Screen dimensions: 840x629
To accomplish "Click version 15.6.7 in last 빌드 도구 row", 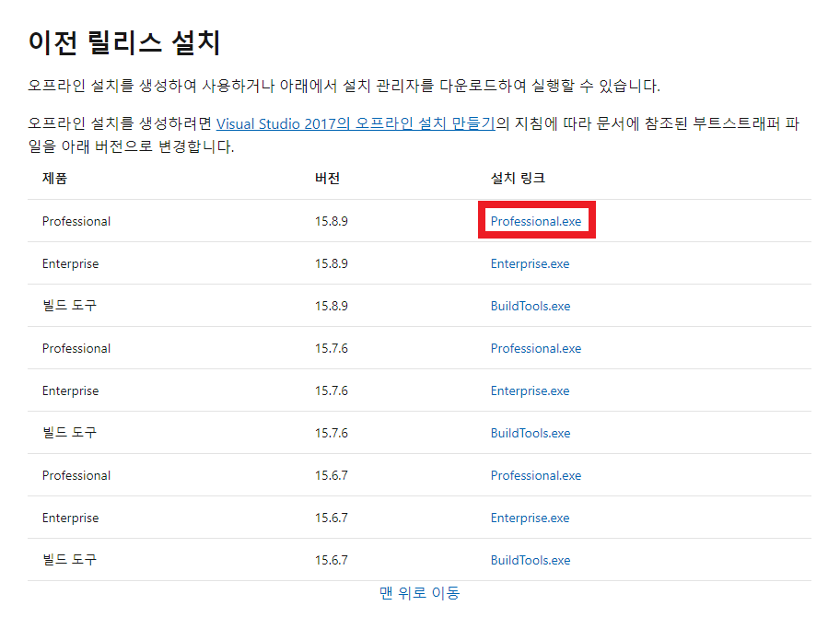I will tap(331, 560).
